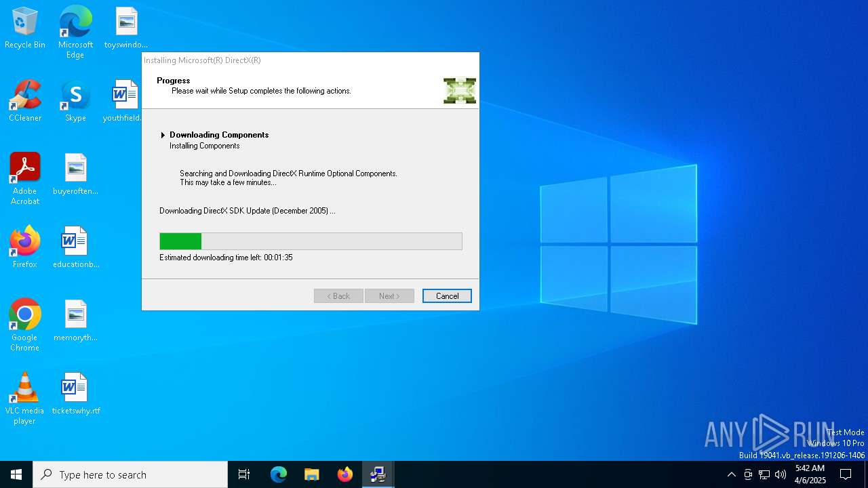The width and height of the screenshot is (868, 488).
Task: Select the Firefox desktop shortcut
Action: [x=25, y=248]
